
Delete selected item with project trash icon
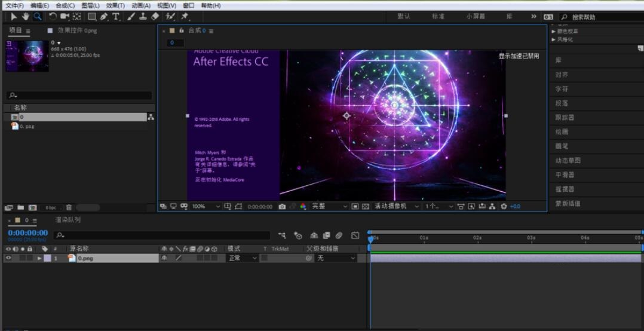(69, 207)
